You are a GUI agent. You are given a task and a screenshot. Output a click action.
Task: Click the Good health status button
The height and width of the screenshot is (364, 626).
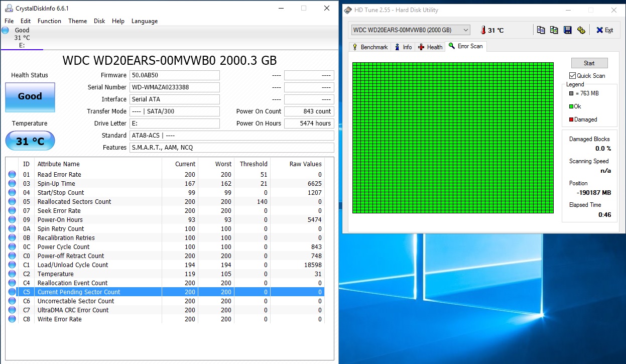pos(30,97)
